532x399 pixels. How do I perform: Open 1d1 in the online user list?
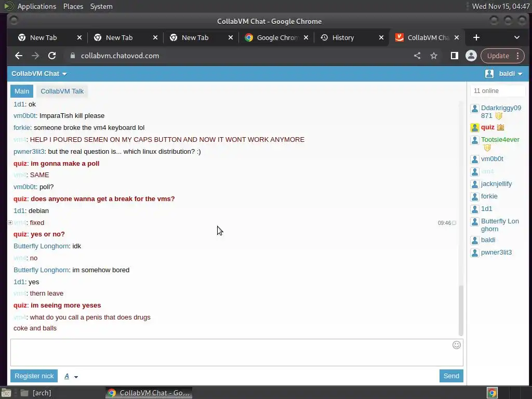point(486,209)
